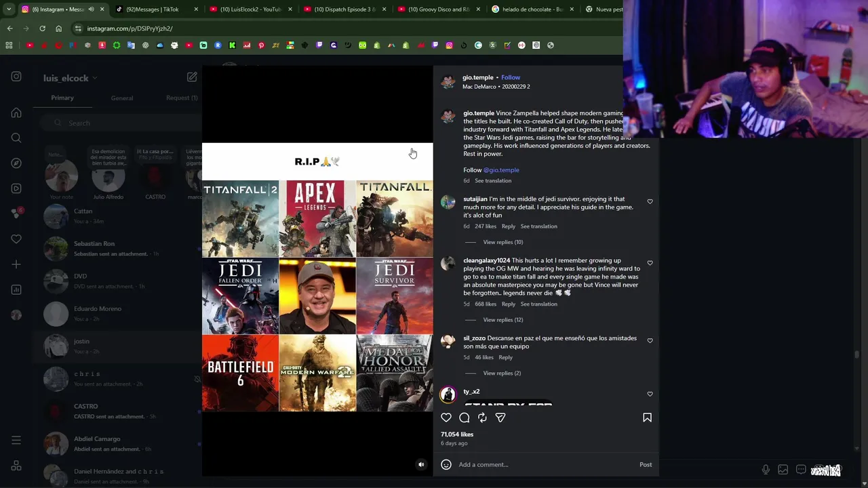Like sutaijian's comment heart
Viewport: 868px width, 488px height.
tap(650, 201)
